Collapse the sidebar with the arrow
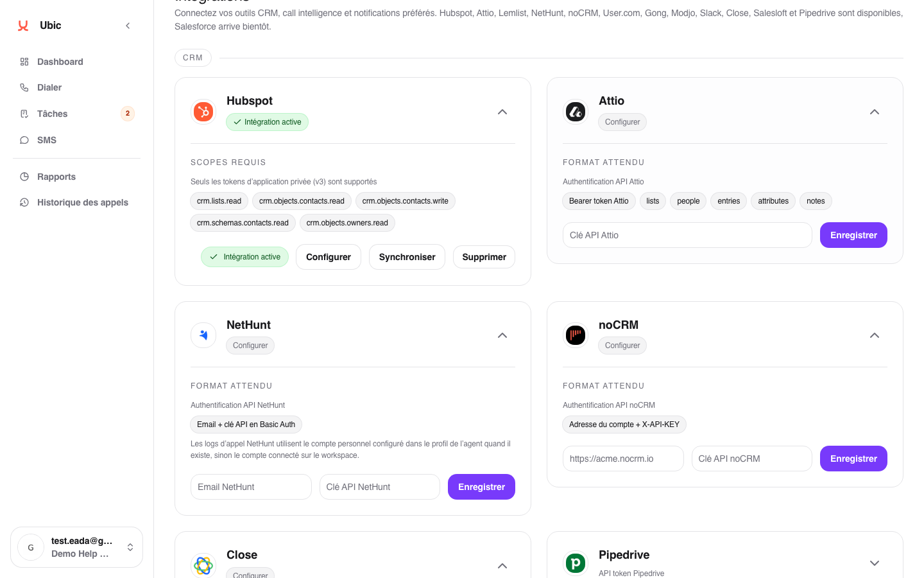924x578 pixels. (128, 26)
